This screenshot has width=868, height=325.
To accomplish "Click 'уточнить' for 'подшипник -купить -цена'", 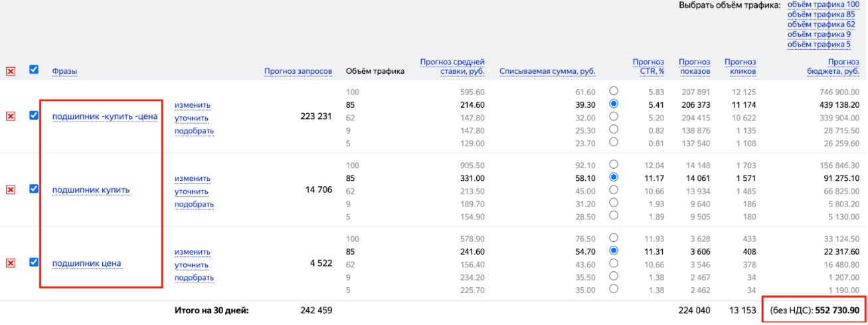I will pos(191,118).
